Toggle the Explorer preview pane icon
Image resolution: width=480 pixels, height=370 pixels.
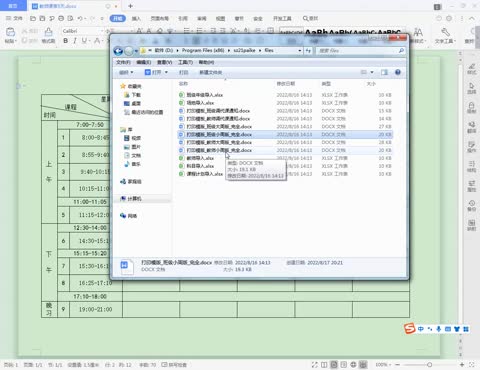tap(384, 72)
